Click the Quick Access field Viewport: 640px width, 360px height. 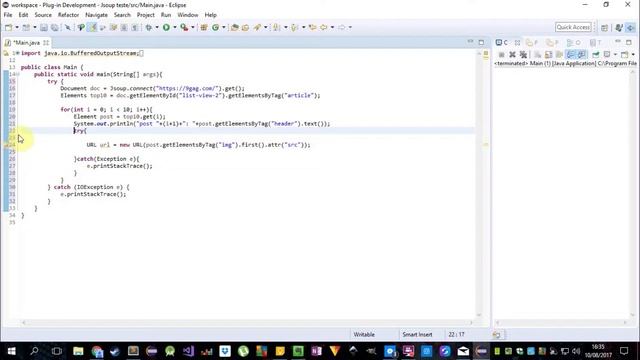tap(573, 27)
